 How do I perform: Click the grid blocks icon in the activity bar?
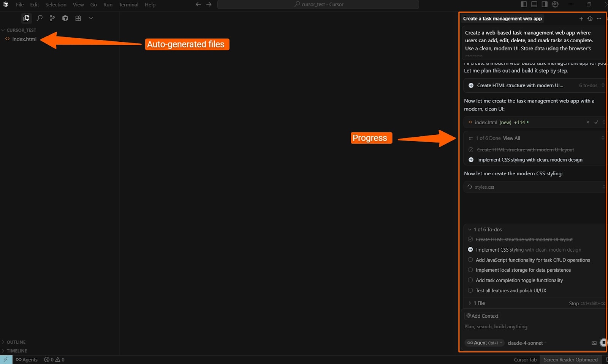[78, 18]
